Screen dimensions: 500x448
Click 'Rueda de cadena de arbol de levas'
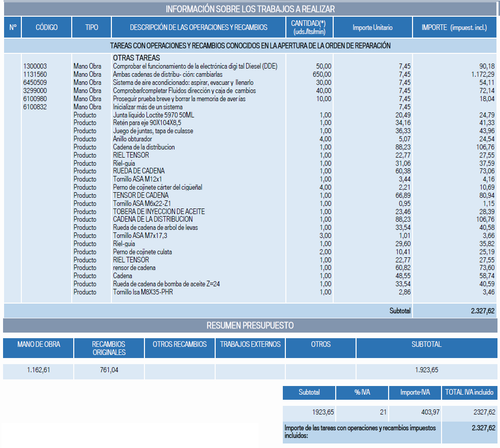[155, 228]
